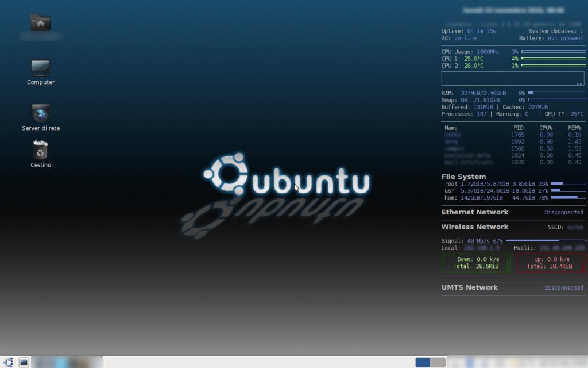Click the PID value "1820"
Screen dimensions: 588x368
[517, 162]
